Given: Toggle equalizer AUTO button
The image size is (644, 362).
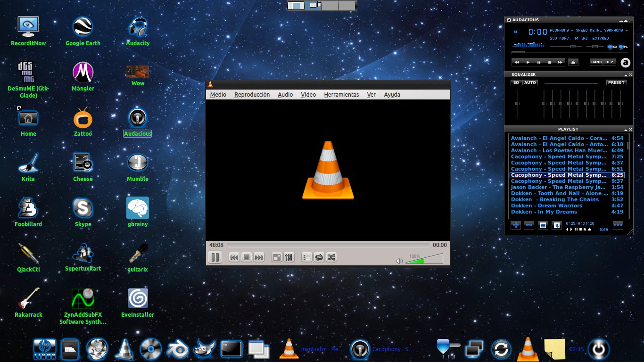Looking at the screenshot, I should [x=530, y=82].
